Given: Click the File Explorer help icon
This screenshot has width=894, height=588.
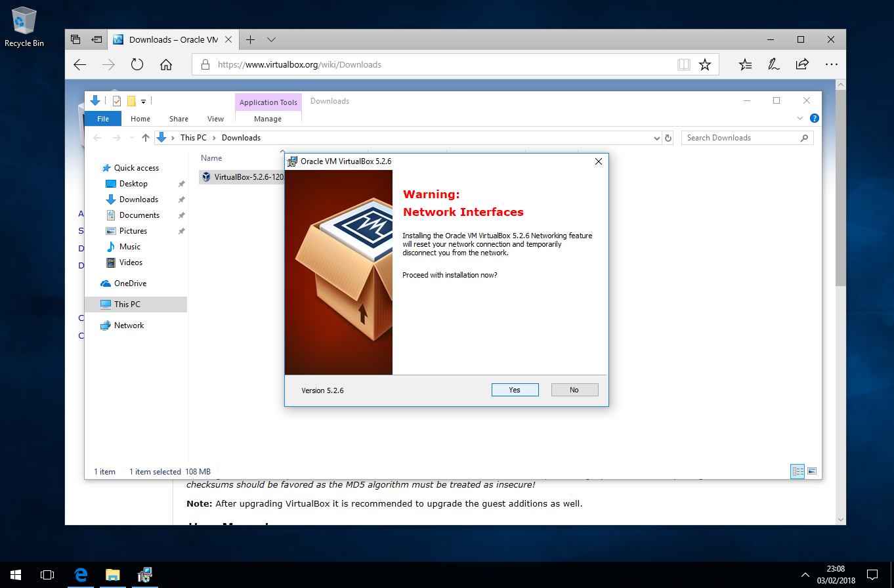Looking at the screenshot, I should (x=814, y=119).
